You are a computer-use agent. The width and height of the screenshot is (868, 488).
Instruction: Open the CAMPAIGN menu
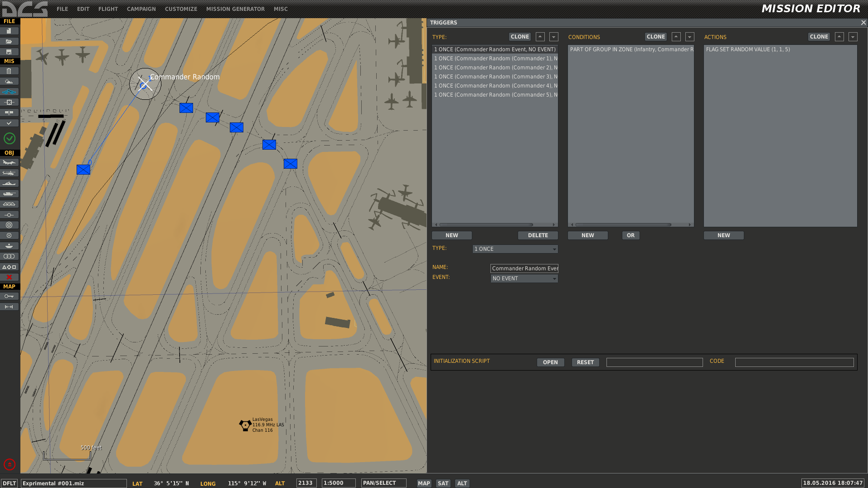[141, 9]
